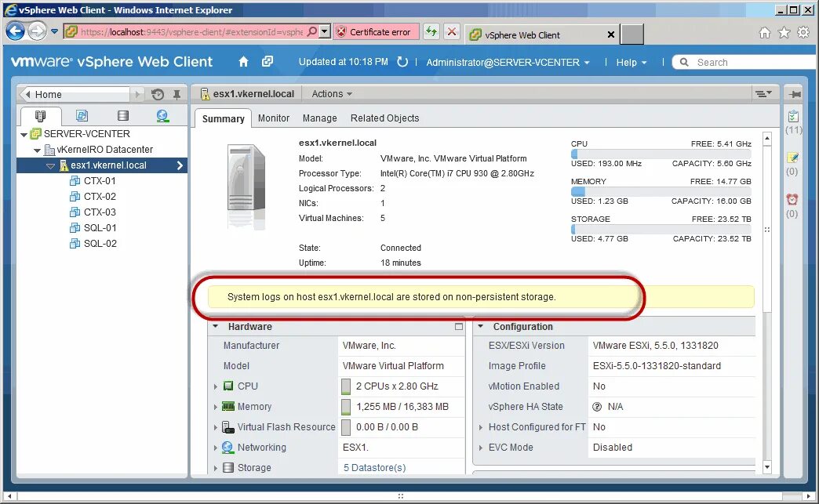Collapse the SERVER-VCENTER tree node
Image resolution: width=819 pixels, height=504 pixels.
click(x=24, y=135)
